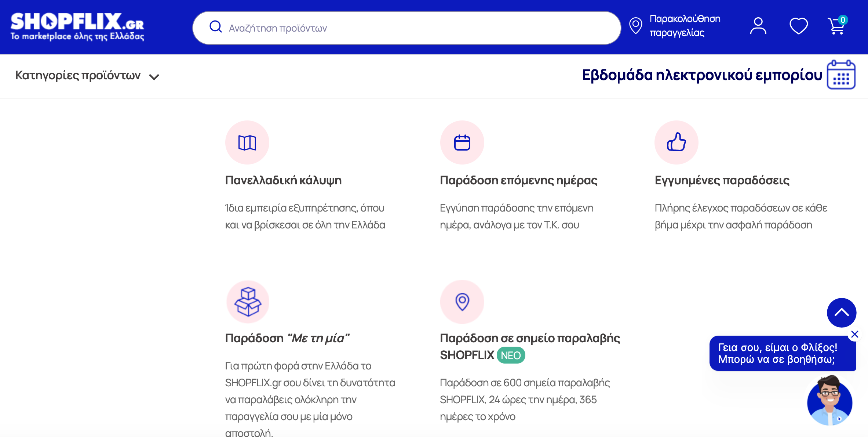
Task: Click the Παράδοση σε σημείο παραλαβής SHOPFLIX heading
Action: 530,346
